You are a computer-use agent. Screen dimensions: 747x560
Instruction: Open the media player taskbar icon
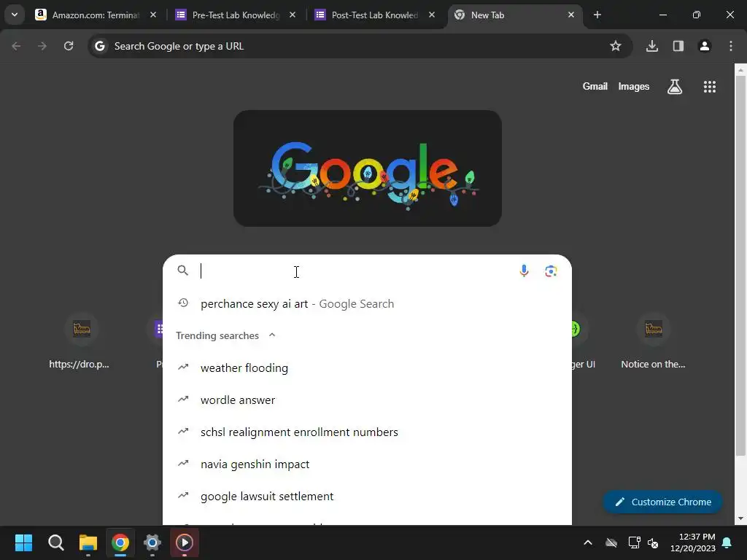tap(185, 542)
